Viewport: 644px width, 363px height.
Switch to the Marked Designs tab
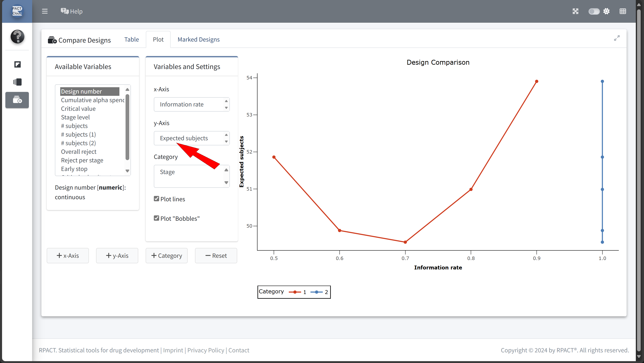tap(198, 40)
